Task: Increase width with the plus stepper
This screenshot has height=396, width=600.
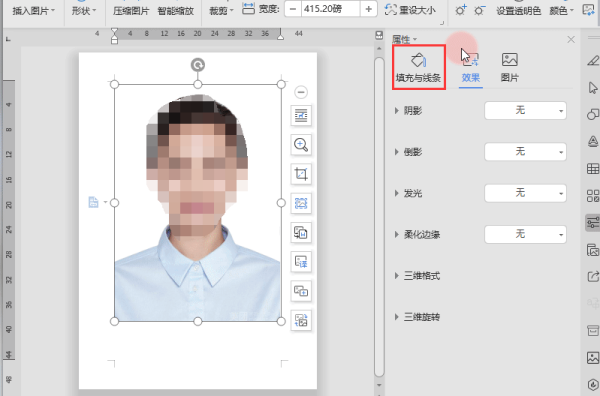Action: coord(368,9)
